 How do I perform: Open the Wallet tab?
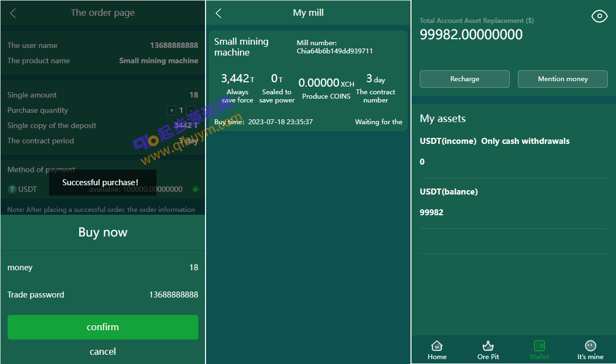pyautogui.click(x=539, y=350)
